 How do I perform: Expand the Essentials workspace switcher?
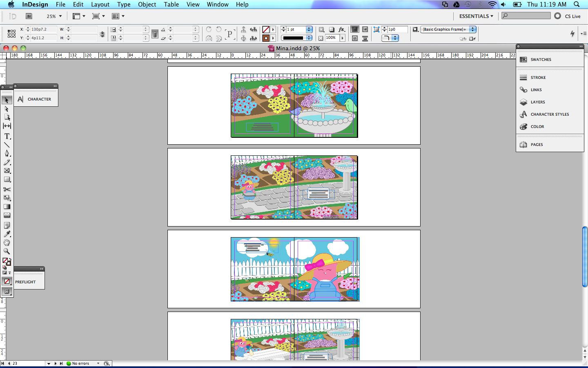pyautogui.click(x=476, y=16)
